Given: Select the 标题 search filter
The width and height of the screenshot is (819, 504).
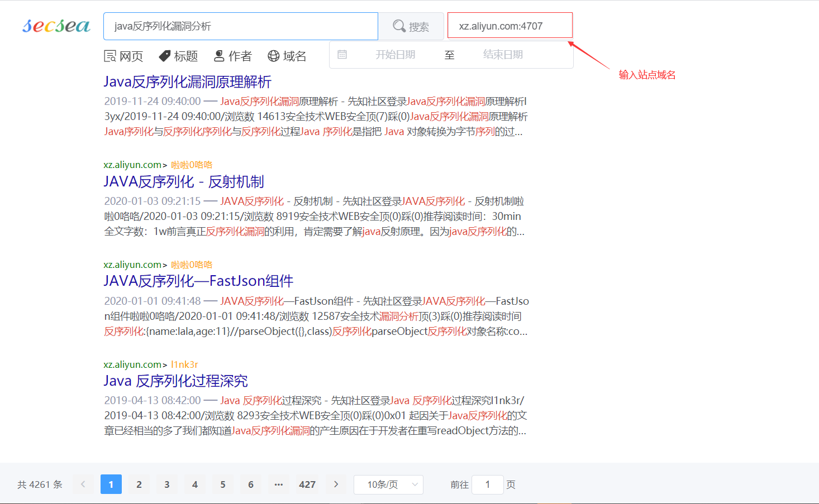Looking at the screenshot, I should (x=178, y=56).
